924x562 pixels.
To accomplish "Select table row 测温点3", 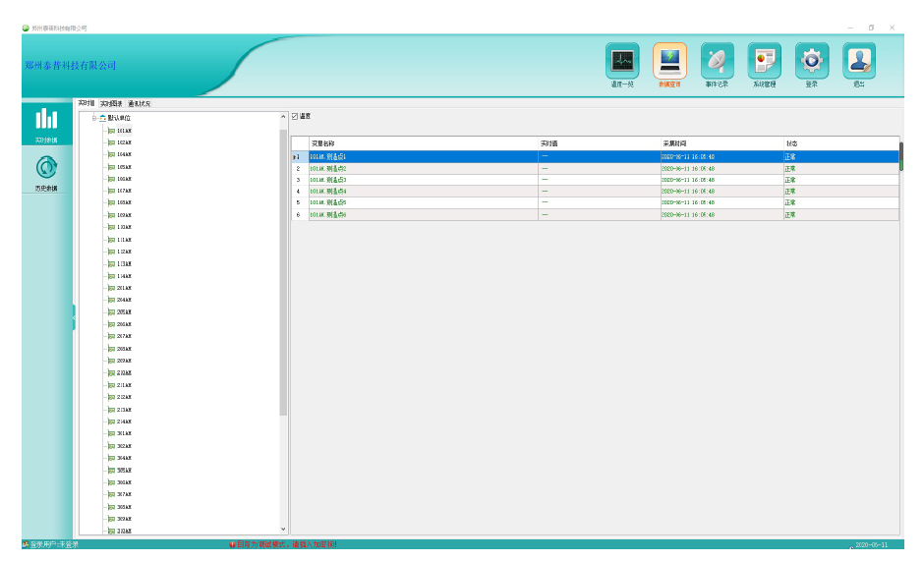I will click(x=595, y=180).
